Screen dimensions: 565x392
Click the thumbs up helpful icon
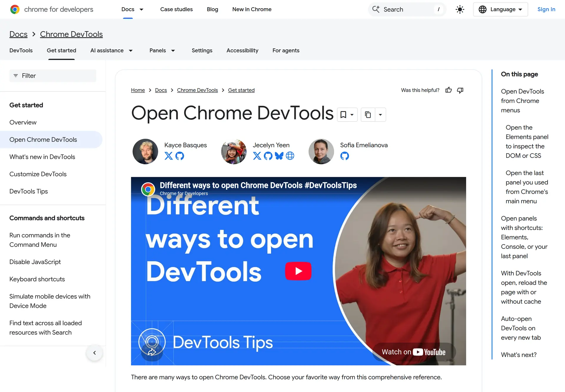click(448, 90)
